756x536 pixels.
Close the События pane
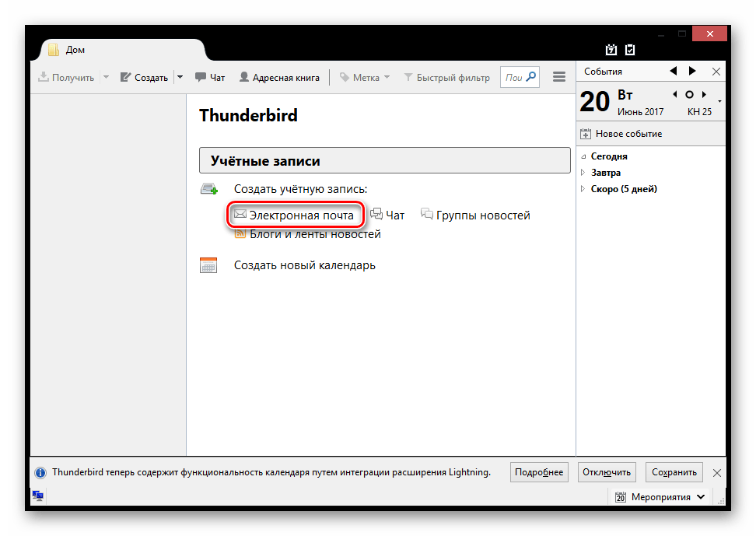point(716,72)
